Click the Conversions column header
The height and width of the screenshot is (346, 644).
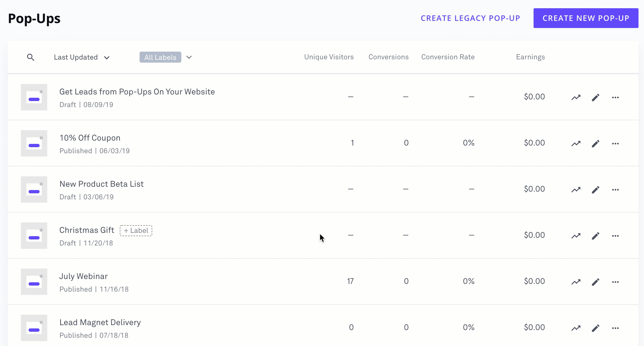pos(388,57)
